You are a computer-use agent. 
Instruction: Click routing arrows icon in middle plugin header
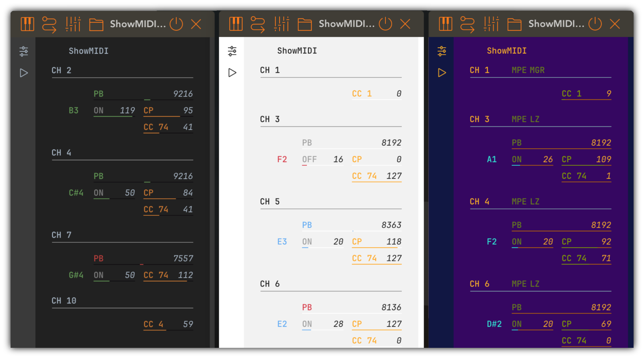[x=257, y=24]
